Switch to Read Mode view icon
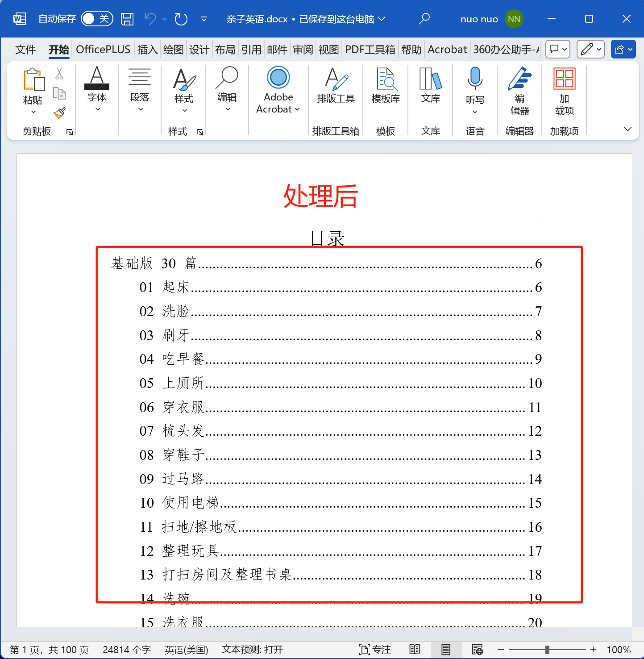Viewport: 644px width, 659px height. tap(415, 650)
